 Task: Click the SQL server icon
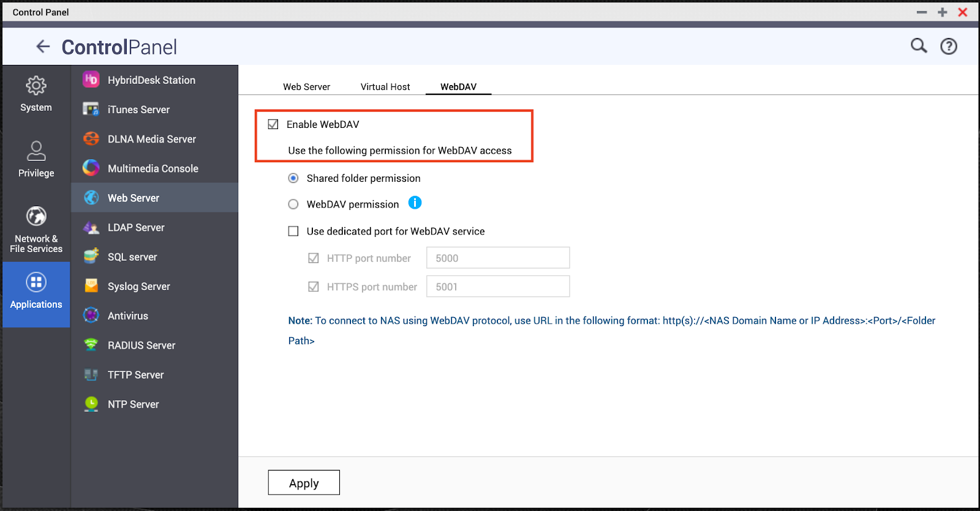[91, 256]
